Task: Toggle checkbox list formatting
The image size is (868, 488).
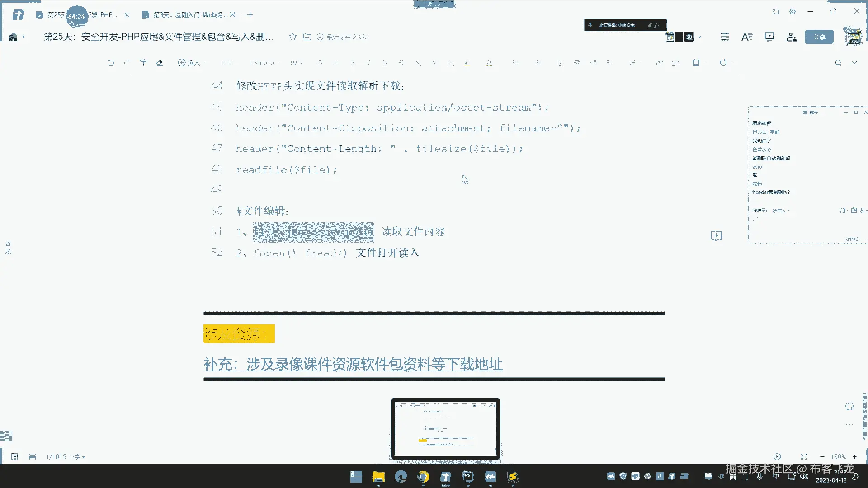Action: point(561,63)
